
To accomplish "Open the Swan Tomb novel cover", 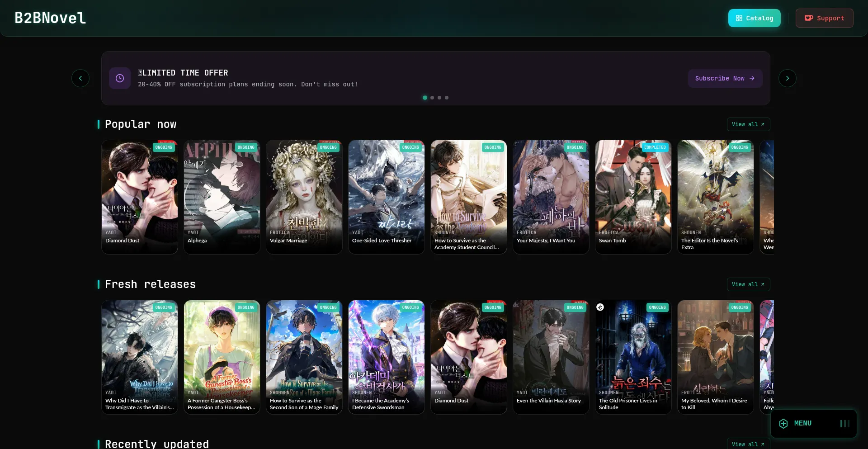I will coord(633,197).
